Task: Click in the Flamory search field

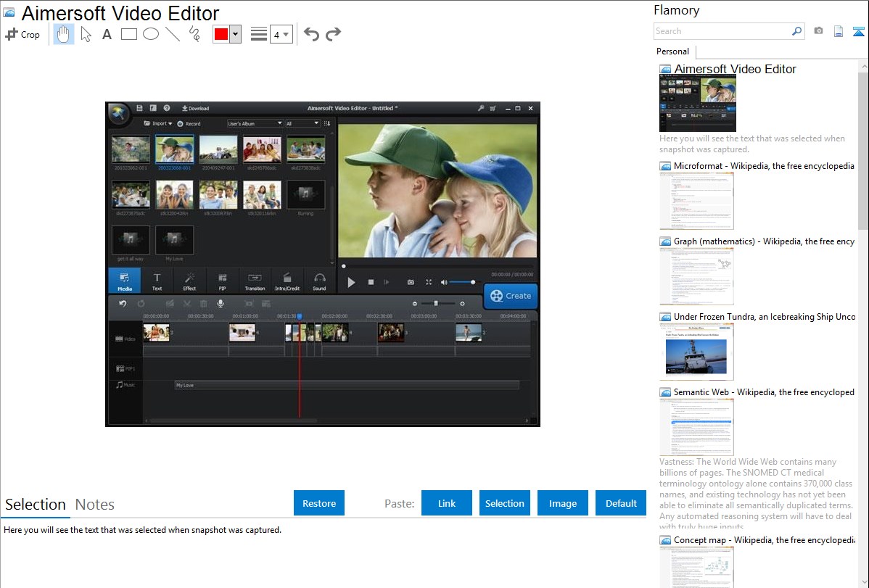Action: [x=722, y=31]
